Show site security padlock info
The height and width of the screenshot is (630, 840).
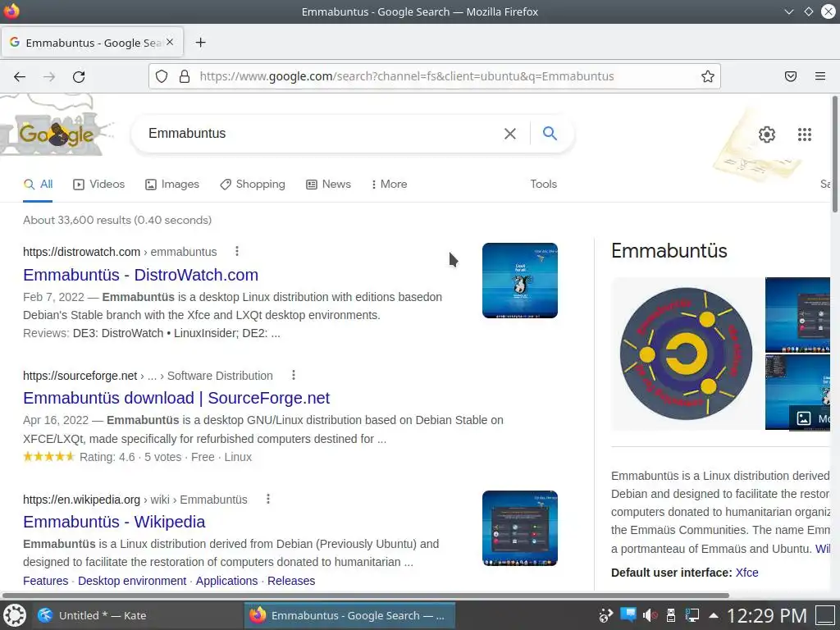tap(185, 76)
